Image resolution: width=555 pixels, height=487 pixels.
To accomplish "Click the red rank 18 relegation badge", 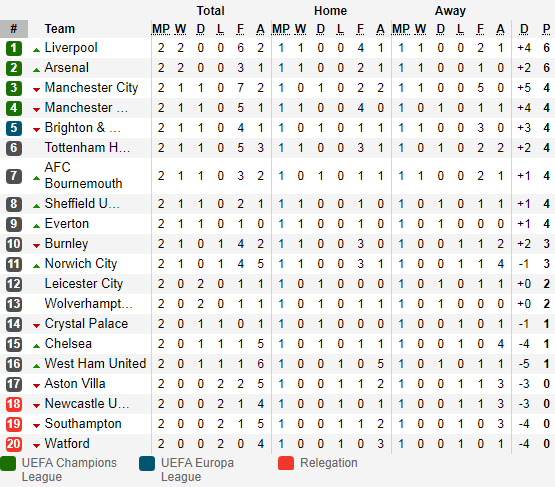I will (14, 404).
